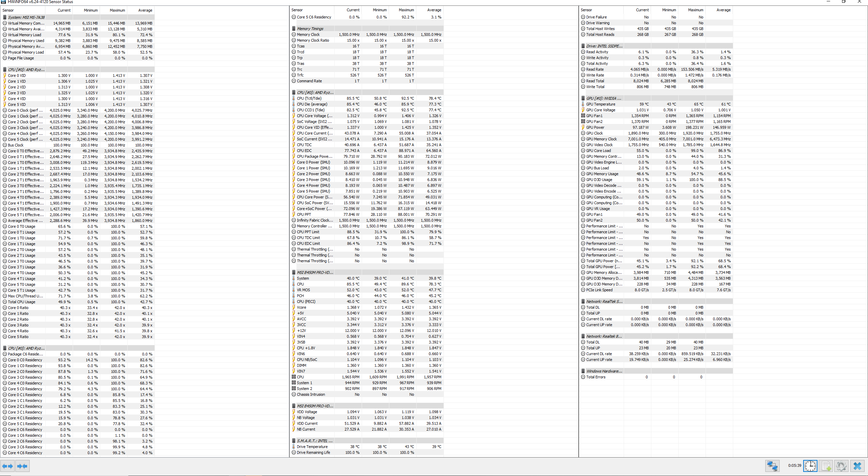
Task: Click the first panel's Maximum column header
Action: pyautogui.click(x=117, y=10)
